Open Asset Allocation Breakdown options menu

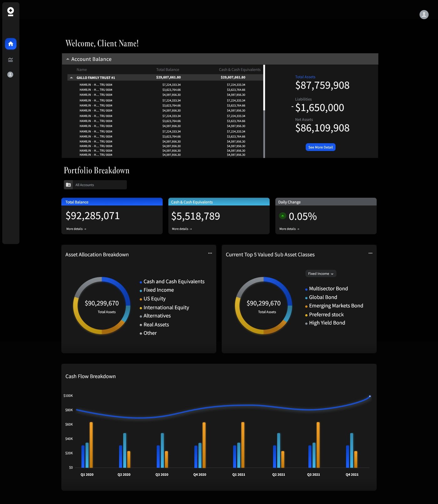coord(210,253)
